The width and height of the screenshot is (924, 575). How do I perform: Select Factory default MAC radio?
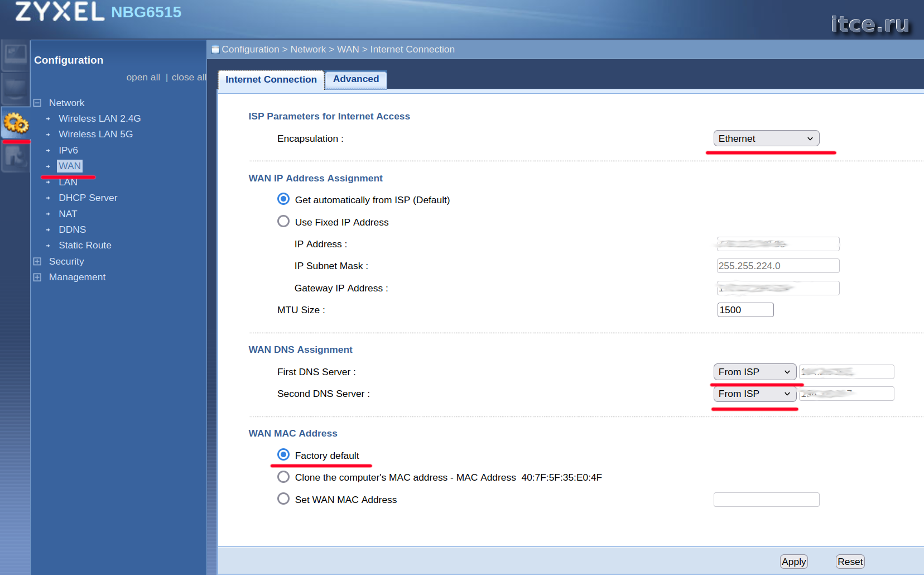[283, 455]
